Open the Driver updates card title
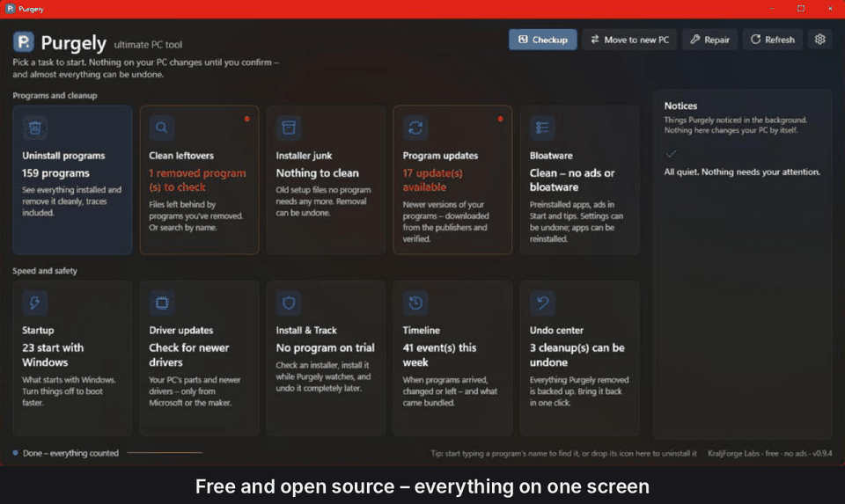This screenshot has height=504, width=845. [181, 330]
